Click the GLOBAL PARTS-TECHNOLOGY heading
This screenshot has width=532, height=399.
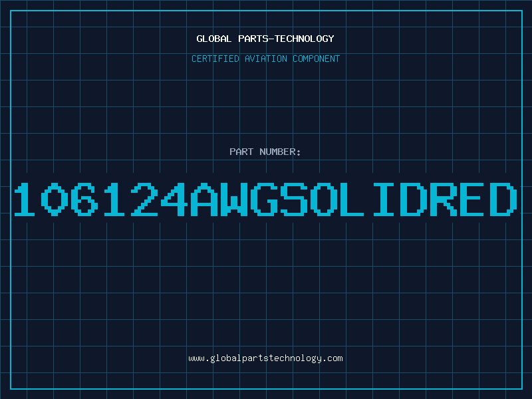click(265, 39)
